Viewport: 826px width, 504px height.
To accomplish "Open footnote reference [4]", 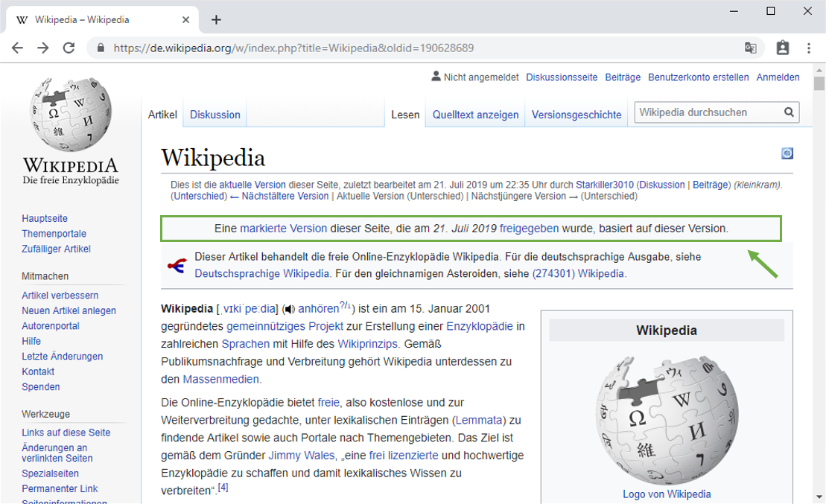I will click(x=223, y=487).
